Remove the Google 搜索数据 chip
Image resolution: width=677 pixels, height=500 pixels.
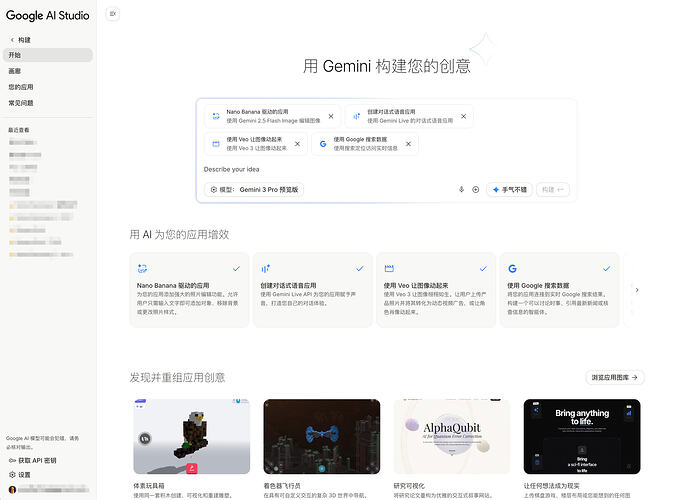(x=408, y=144)
